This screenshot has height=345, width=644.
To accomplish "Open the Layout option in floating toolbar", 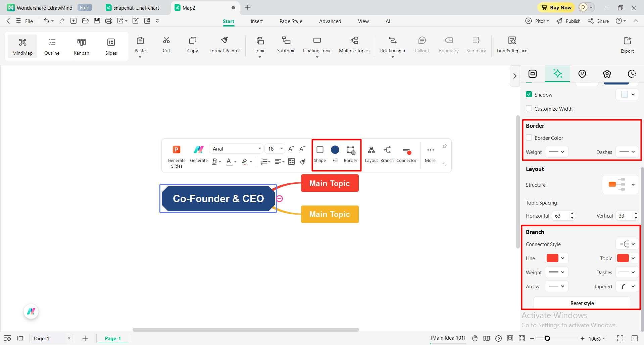I will 371,155.
